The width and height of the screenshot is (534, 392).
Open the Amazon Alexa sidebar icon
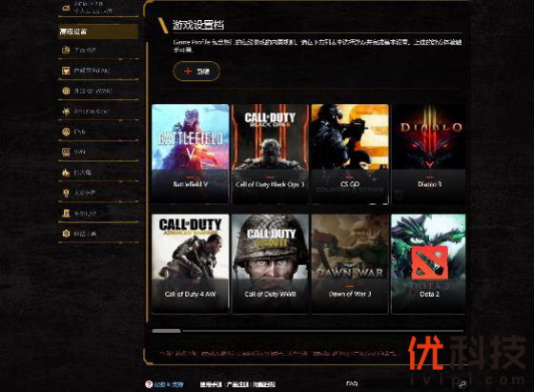tap(66, 112)
